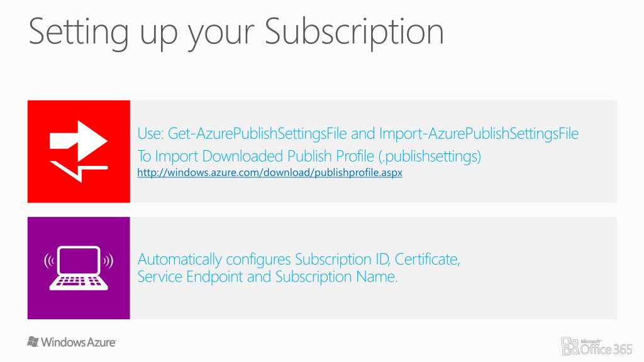Click the 'Service Endpoint and Subscription Name' line
644x362 pixels.
(267, 277)
